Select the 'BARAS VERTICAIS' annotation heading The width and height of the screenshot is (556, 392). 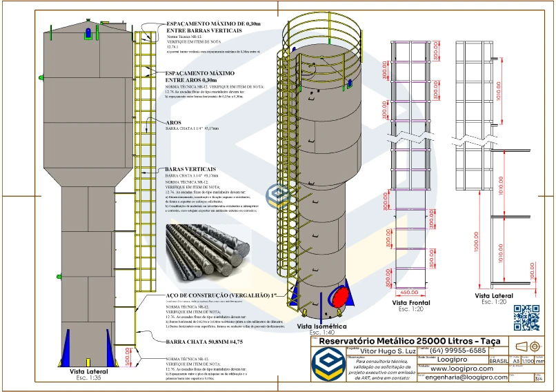click(190, 169)
